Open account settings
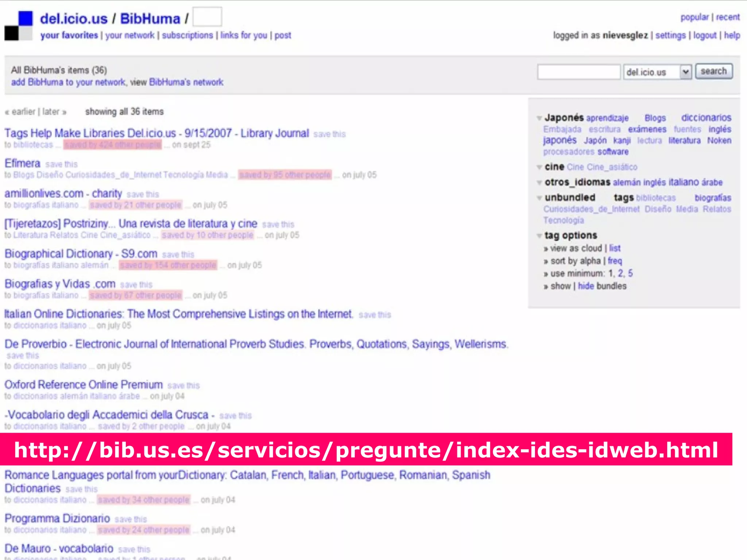Image resolution: width=747 pixels, height=560 pixels. click(670, 35)
